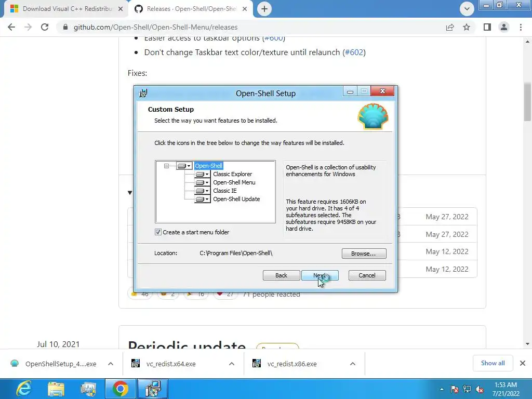This screenshot has height=399, width=532.
Task: Open Chrome three-dot menu
Action: (521, 27)
